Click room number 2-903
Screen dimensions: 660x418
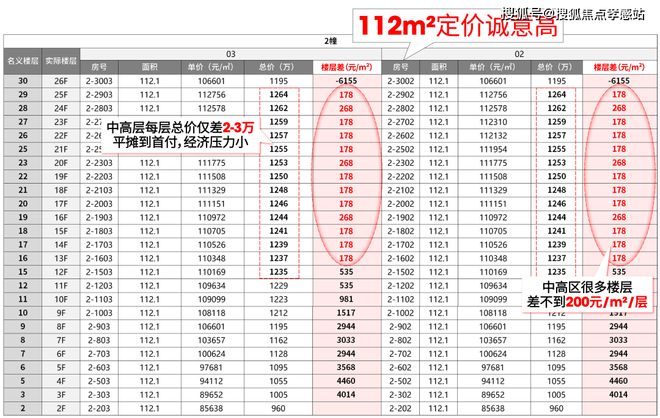tap(99, 327)
